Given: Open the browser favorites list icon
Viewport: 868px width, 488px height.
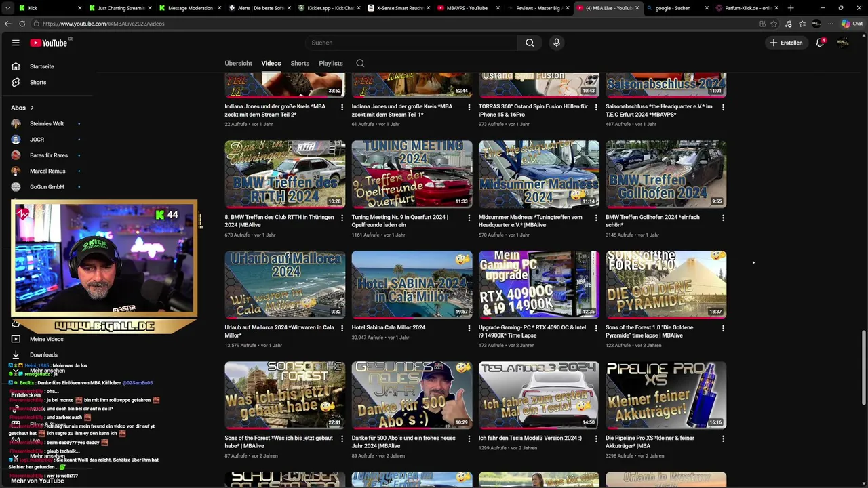Looking at the screenshot, I should [x=802, y=24].
